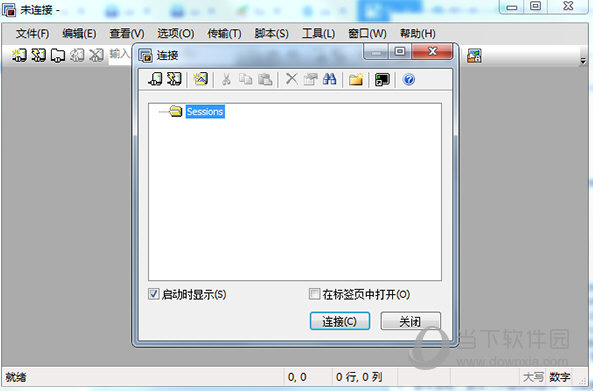Click the main window application icon
The width and height of the screenshot is (593, 391).
(x=9, y=10)
